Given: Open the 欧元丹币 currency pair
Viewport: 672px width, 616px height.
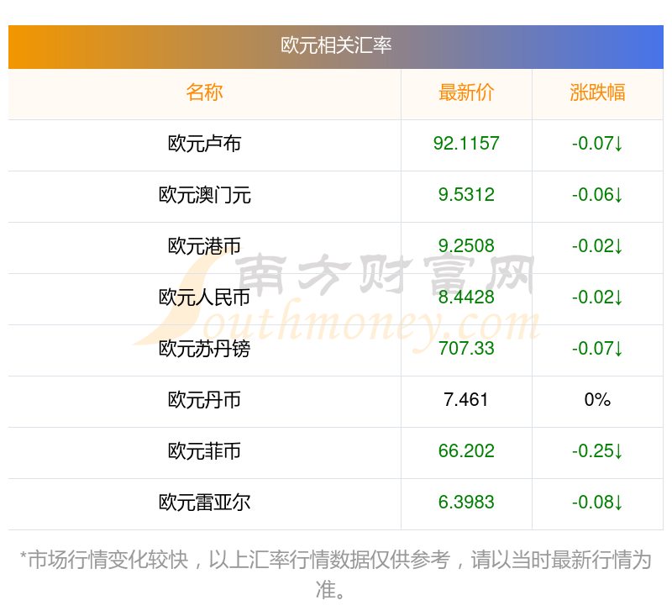Looking at the screenshot, I should (x=204, y=400).
